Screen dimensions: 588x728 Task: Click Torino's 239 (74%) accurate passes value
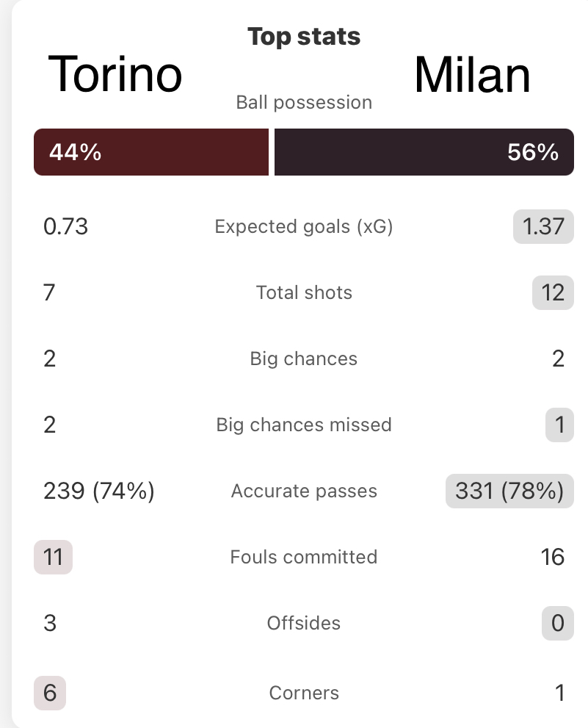pyautogui.click(x=99, y=491)
